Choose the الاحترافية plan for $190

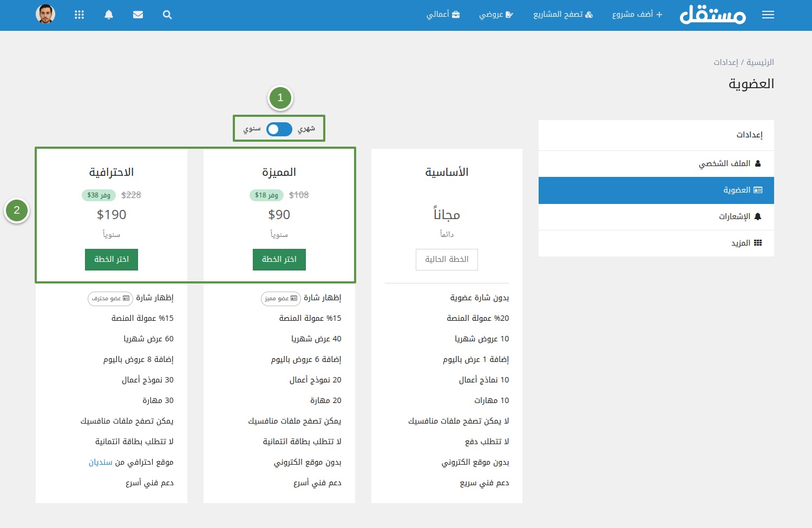[x=112, y=259]
